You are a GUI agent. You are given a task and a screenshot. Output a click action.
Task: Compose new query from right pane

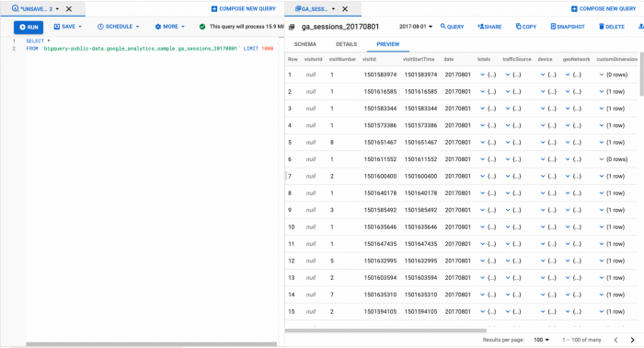pos(604,8)
